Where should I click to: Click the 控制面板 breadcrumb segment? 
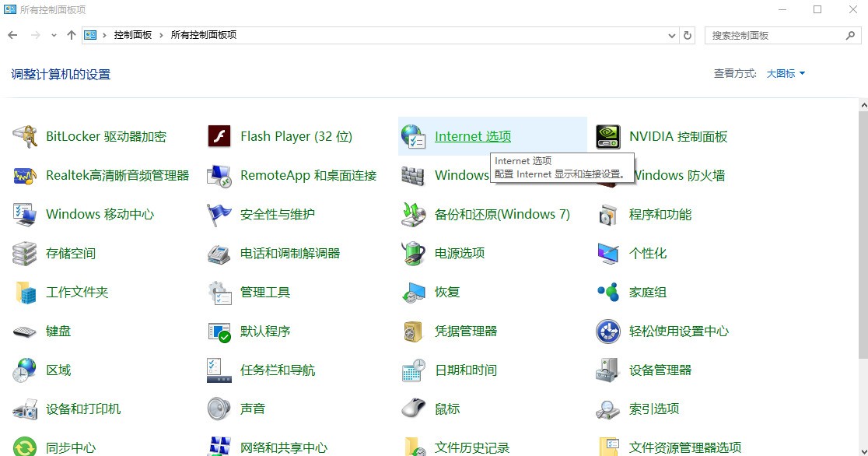(133, 35)
